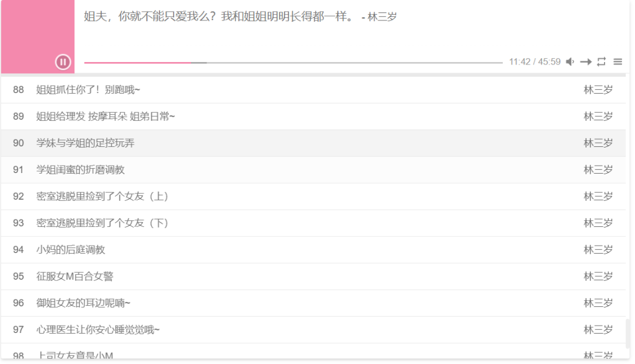
Task: Select track 94 in the list
Action: pyautogui.click(x=313, y=251)
